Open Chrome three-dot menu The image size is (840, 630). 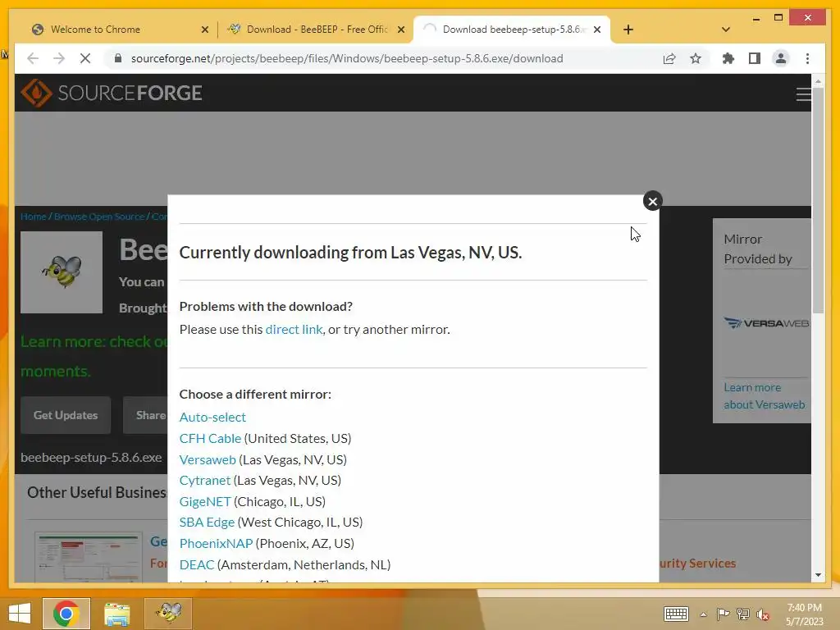click(807, 58)
